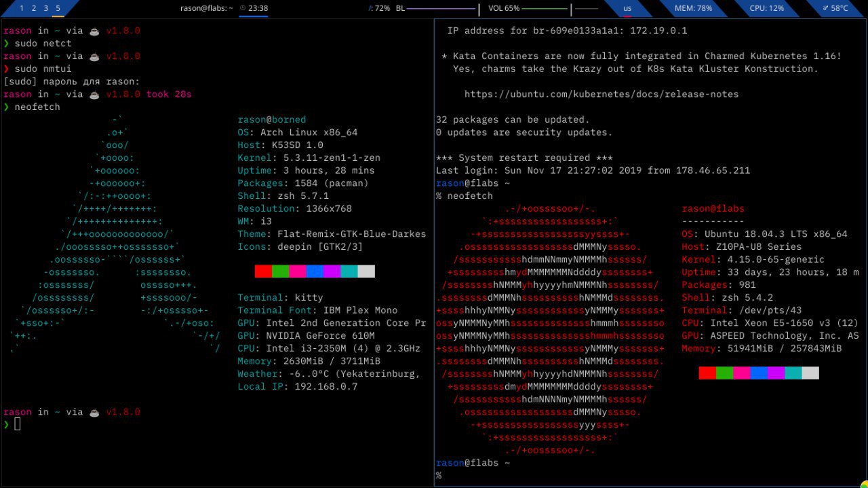The width and height of the screenshot is (868, 488).
Task: Adjust the BL backlight slider bar
Action: 443,9
